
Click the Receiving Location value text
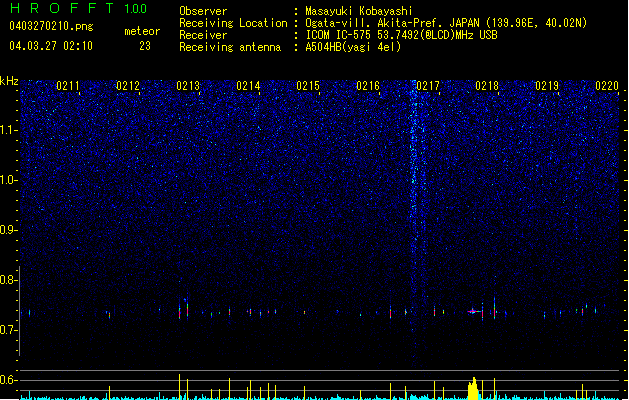(x=446, y=23)
